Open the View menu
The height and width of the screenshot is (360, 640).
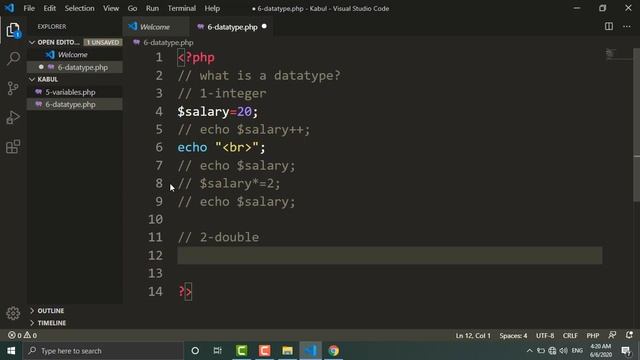pos(111,8)
